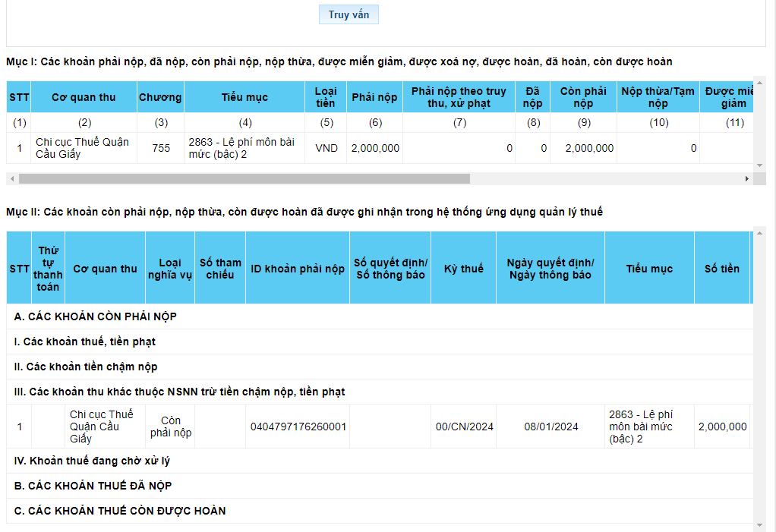Click the Còn phải nộp column header in Mục I

tap(583, 97)
